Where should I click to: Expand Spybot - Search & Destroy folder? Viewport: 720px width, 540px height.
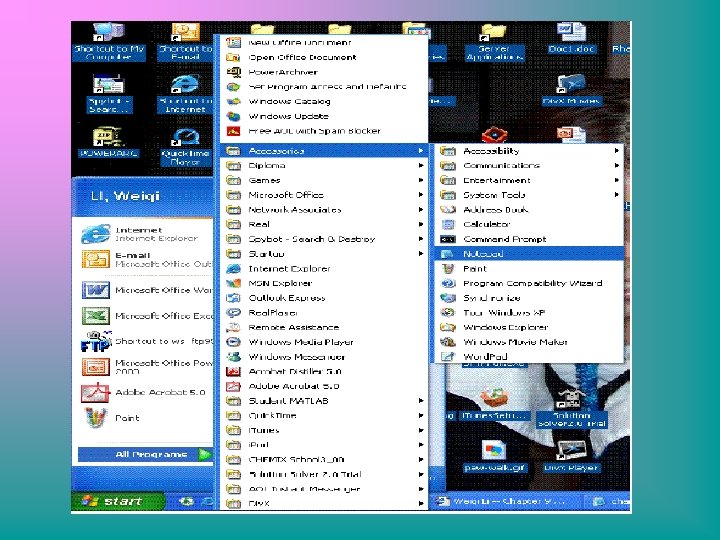pyautogui.click(x=324, y=239)
